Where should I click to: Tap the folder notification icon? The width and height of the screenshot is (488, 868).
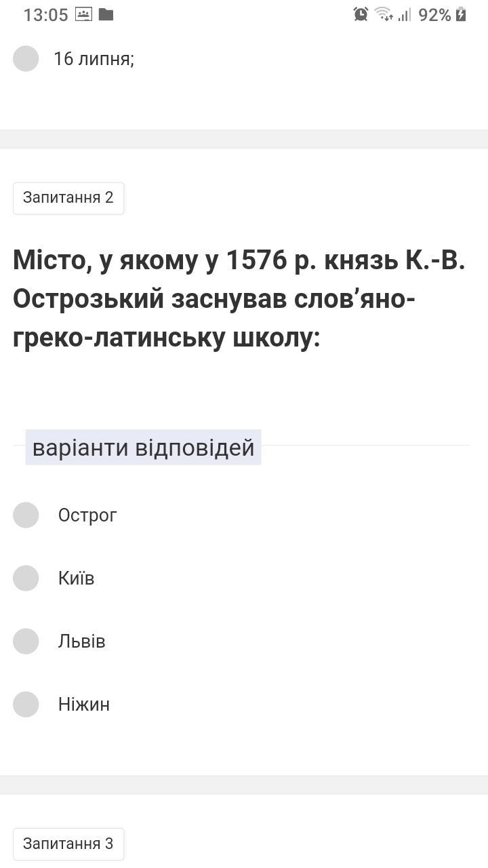click(x=106, y=14)
